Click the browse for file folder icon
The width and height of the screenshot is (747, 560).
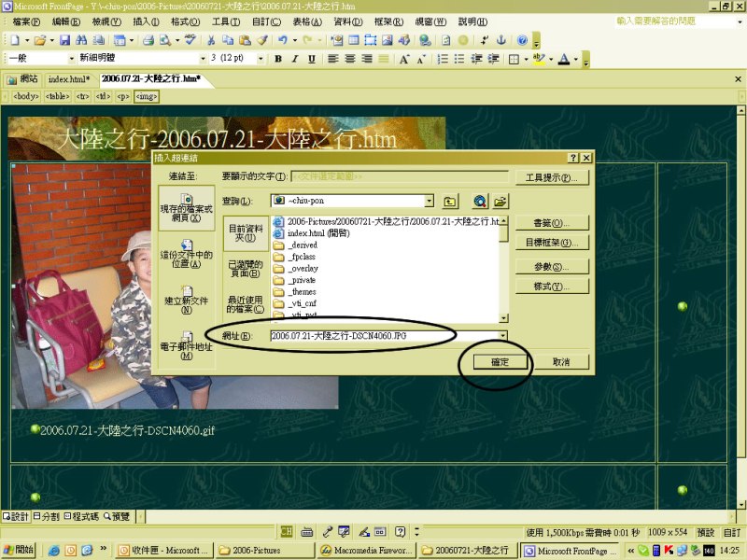click(500, 201)
